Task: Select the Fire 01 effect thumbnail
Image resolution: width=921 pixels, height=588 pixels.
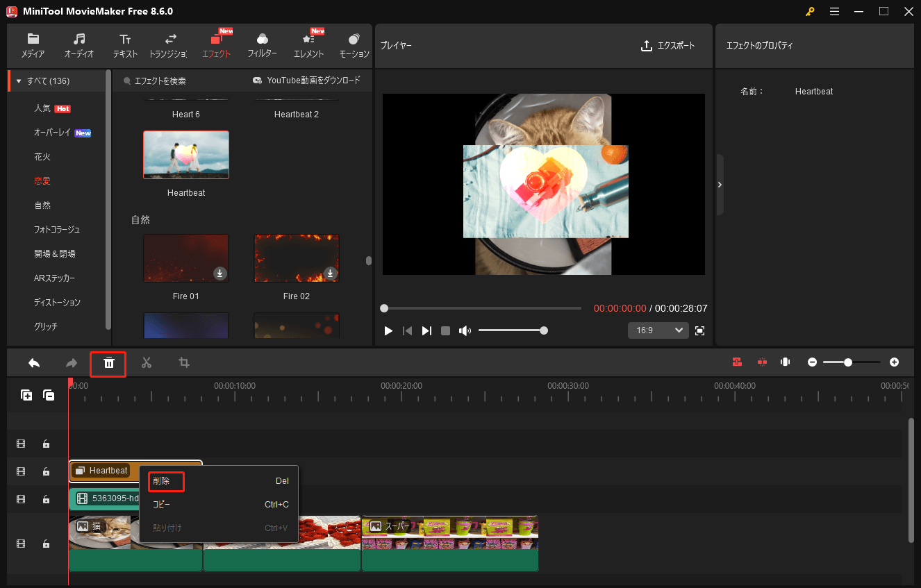Action: pos(185,258)
